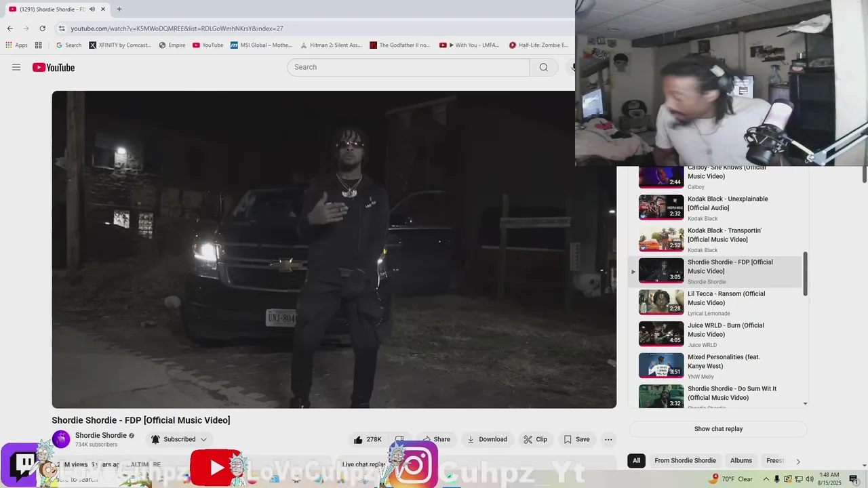Open the Empire bookmark

172,45
